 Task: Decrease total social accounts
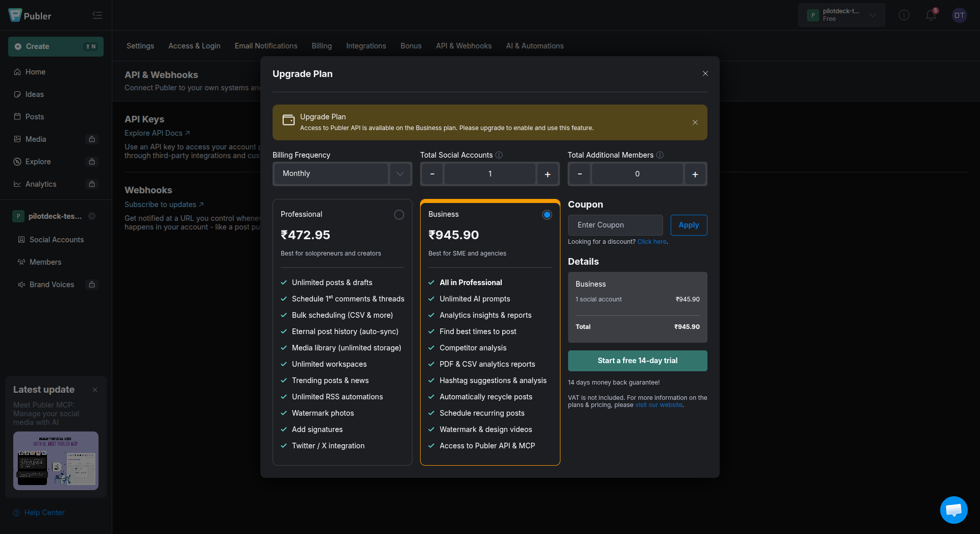tap(432, 174)
